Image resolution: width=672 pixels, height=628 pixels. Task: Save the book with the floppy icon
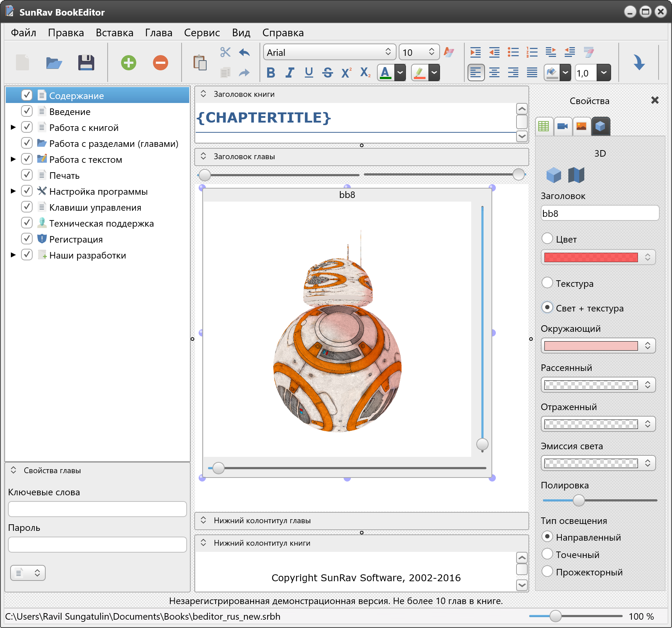tap(86, 63)
